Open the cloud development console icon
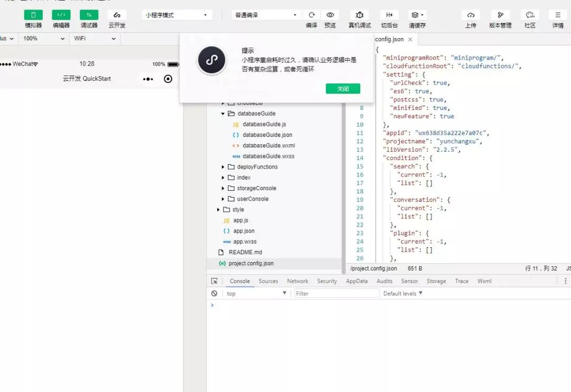 click(117, 15)
